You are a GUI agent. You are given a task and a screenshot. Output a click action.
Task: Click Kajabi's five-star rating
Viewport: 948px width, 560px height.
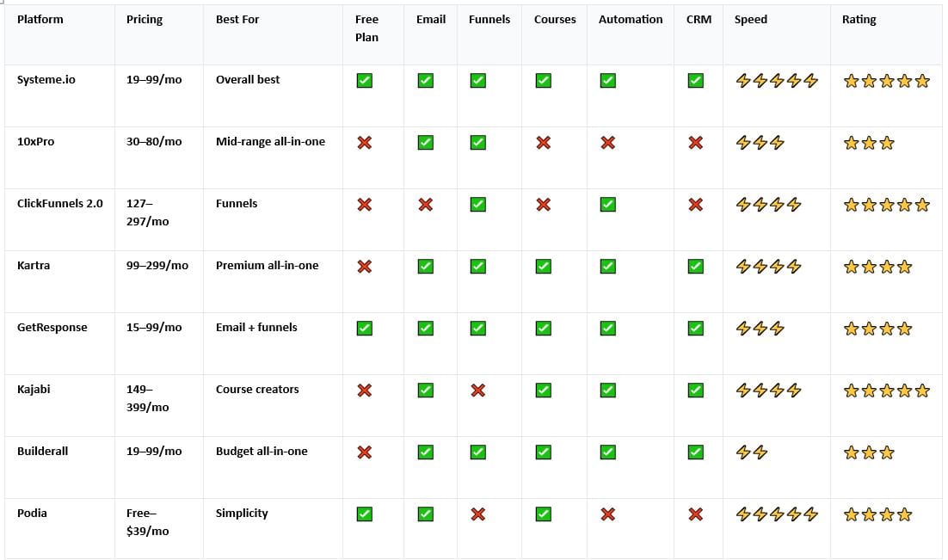[887, 391]
